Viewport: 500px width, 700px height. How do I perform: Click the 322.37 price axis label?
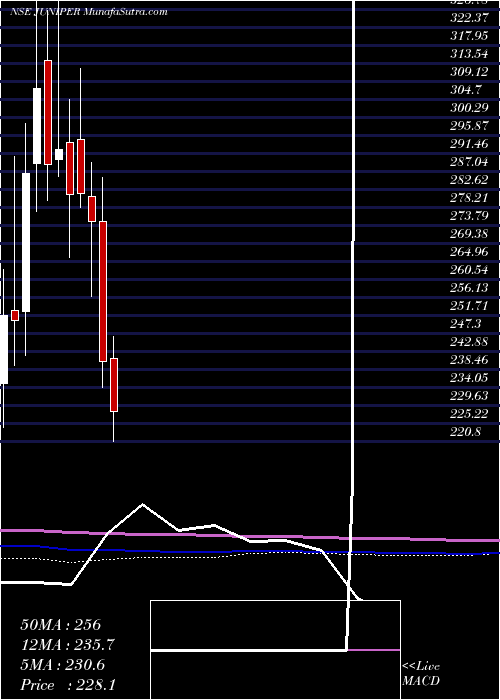(x=469, y=17)
